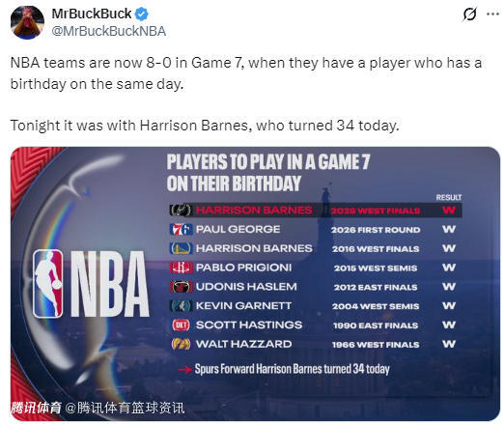Screen dimensions: 504x424
Task: Click the DET logo beside Scott Hastings
Action: pos(181,325)
